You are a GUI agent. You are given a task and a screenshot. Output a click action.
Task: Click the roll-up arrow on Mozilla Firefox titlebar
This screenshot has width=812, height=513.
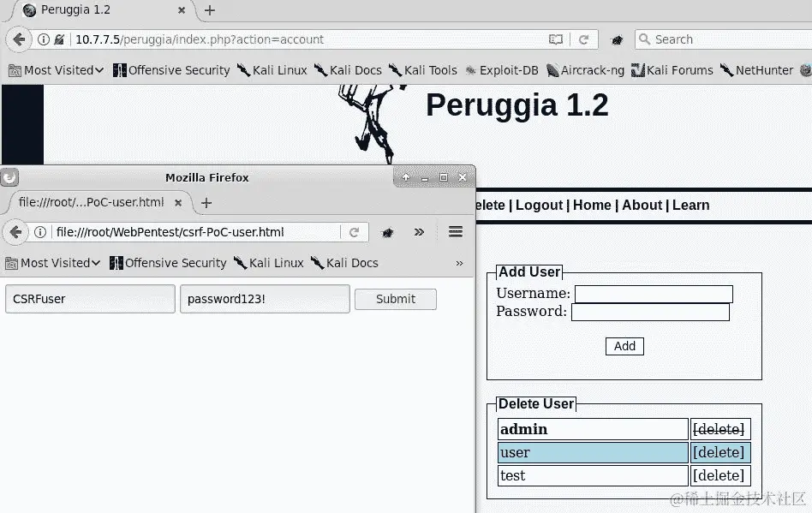406,177
